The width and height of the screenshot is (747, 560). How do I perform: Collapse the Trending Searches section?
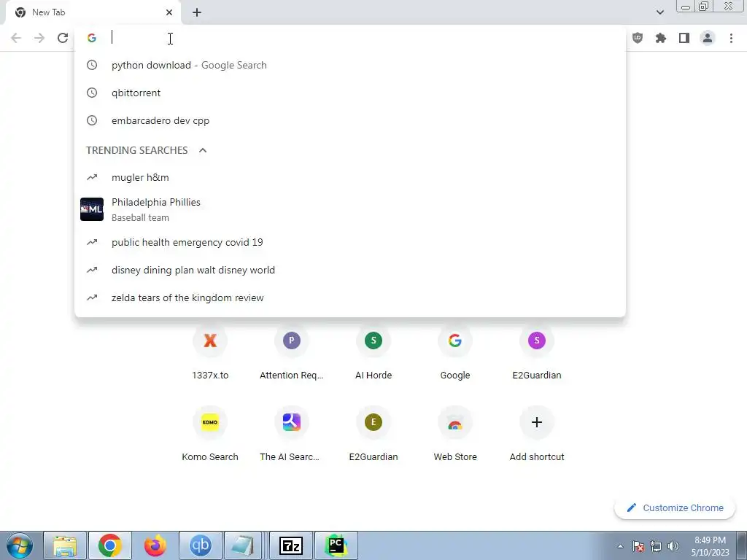point(203,150)
